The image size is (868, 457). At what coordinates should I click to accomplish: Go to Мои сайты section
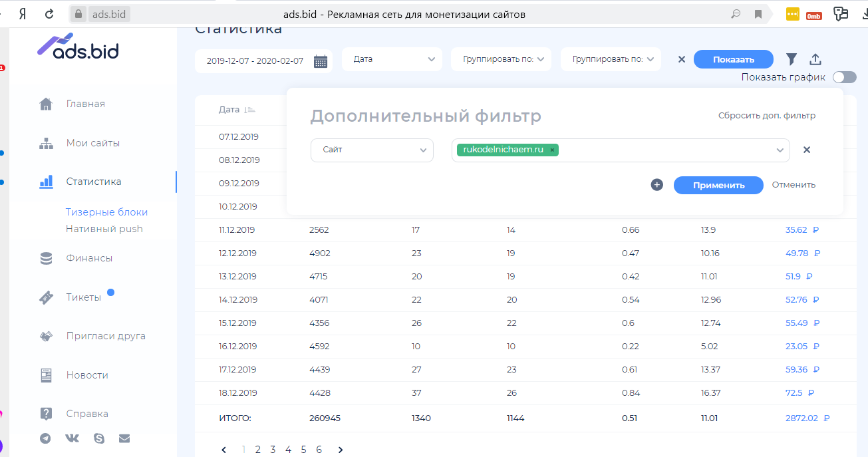92,143
